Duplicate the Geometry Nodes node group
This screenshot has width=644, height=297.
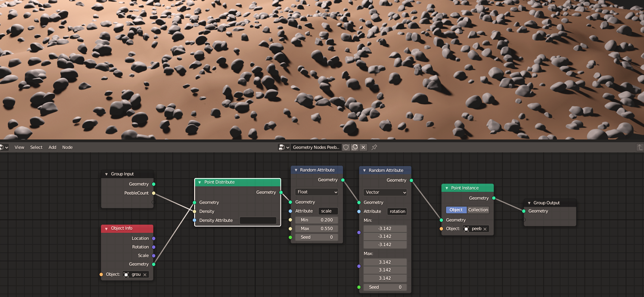355,147
